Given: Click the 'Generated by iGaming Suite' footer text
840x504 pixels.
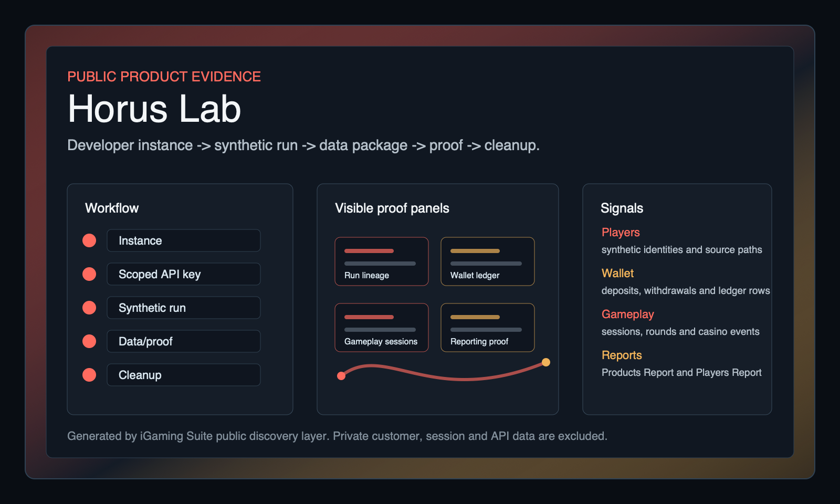Looking at the screenshot, I should point(337,436).
